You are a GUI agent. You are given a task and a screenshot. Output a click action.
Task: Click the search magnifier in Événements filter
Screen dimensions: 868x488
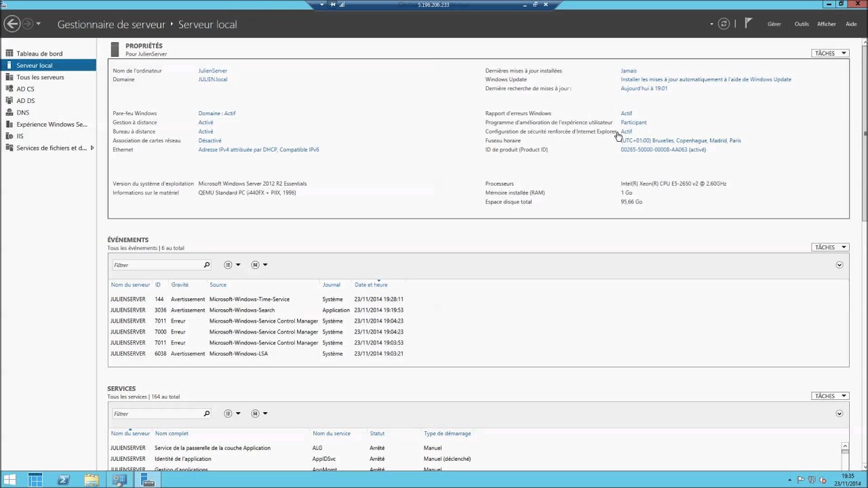pos(207,265)
